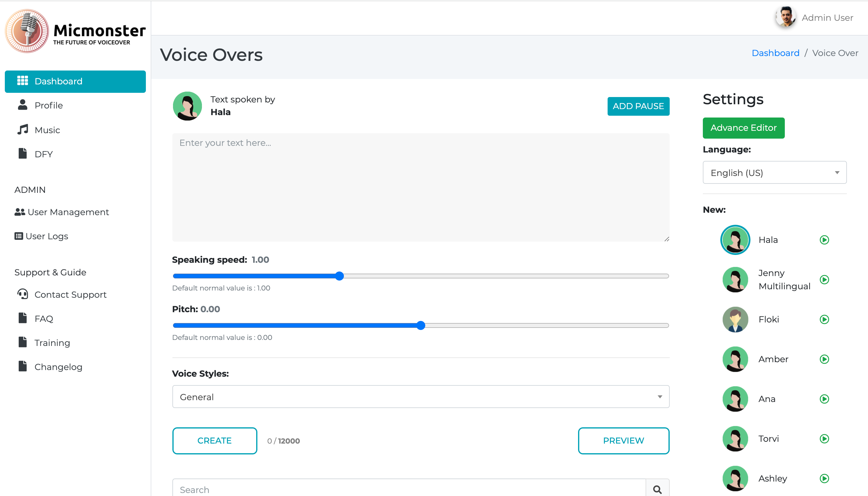Screen dimensions: 868x496
Task: Play the Amber voice sample
Action: pyautogui.click(x=824, y=359)
